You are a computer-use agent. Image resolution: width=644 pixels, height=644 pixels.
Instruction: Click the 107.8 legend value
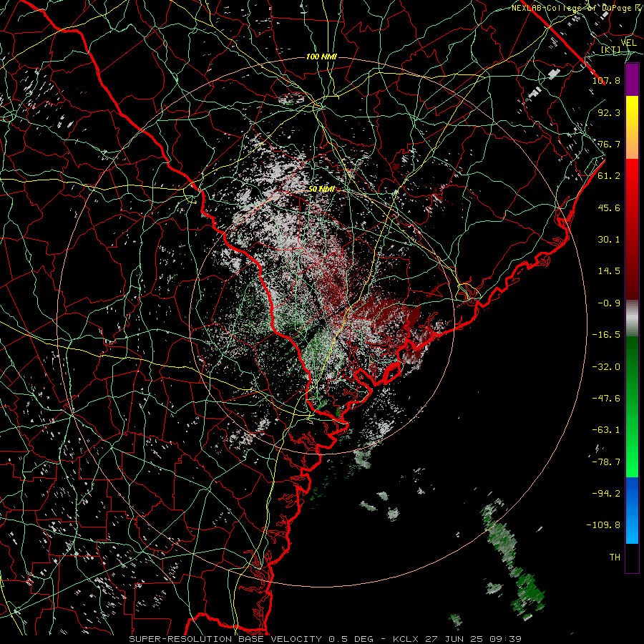click(606, 80)
